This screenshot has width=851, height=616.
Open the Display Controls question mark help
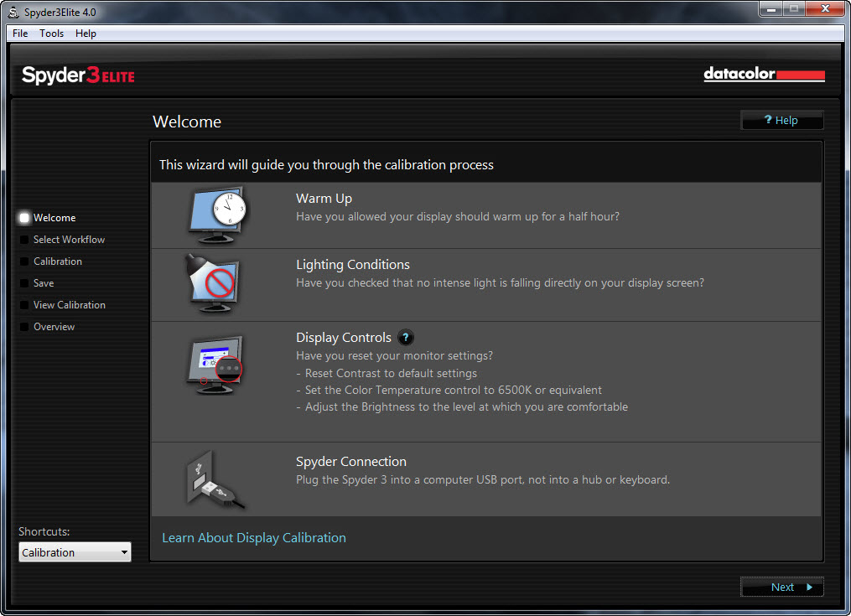[x=406, y=338]
